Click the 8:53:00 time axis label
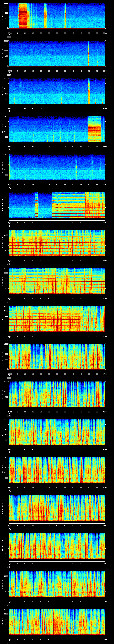Image resolution: width=114 pixels, height=644 pixels. click(x=9, y=639)
